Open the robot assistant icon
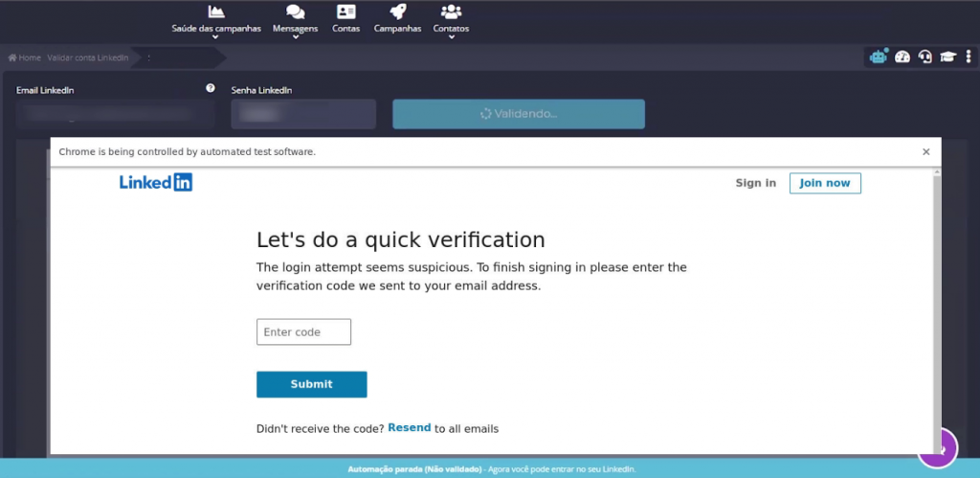This screenshot has height=478, width=980. pos(879,57)
